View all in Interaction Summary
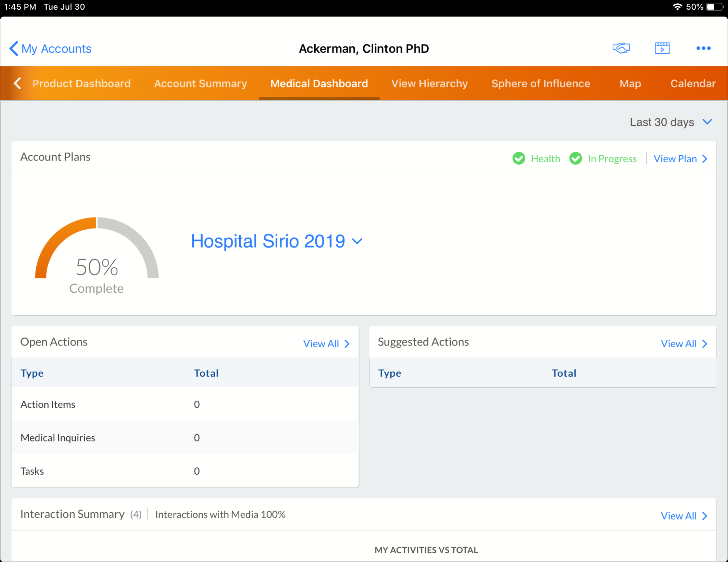 click(x=684, y=516)
